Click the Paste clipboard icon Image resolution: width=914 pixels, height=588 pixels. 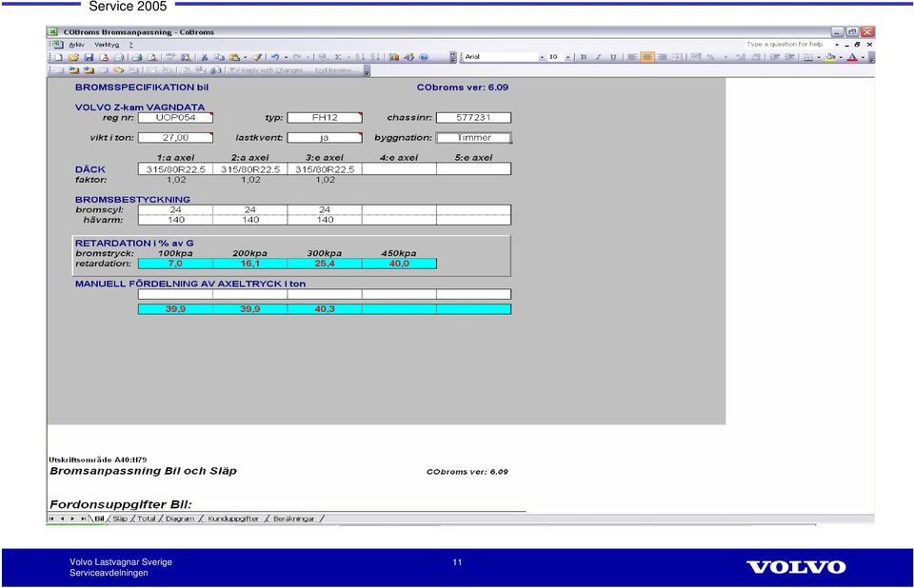coord(234,57)
